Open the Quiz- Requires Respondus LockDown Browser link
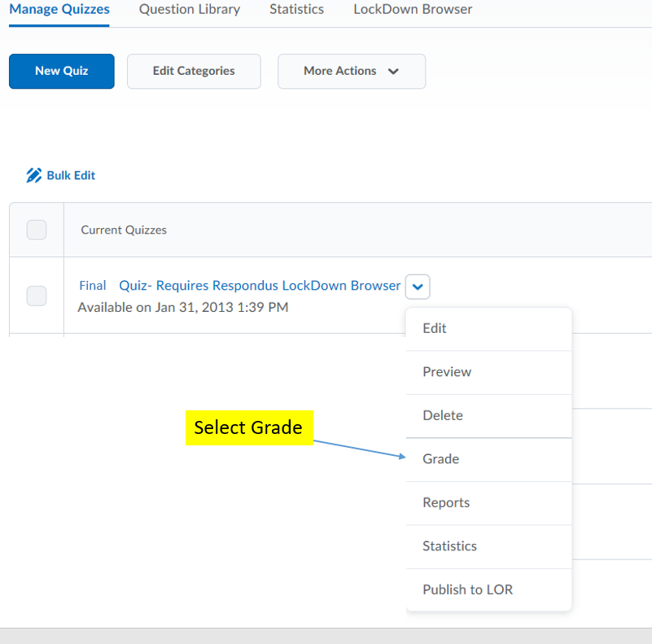The image size is (652, 644). pos(260,286)
